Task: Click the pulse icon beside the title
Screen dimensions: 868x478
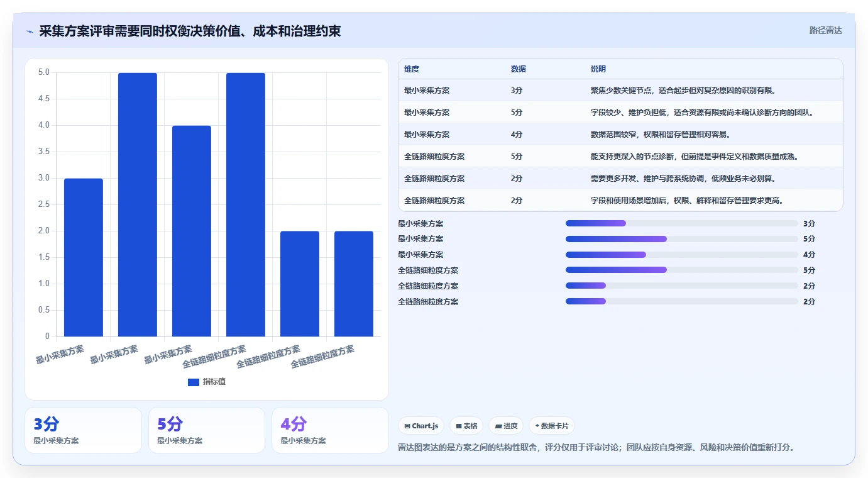Action: tap(30, 31)
